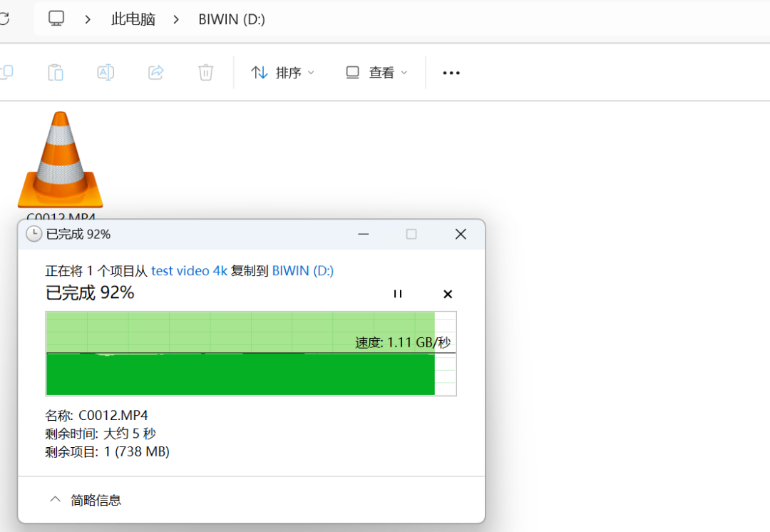The width and height of the screenshot is (770, 532).
Task: Go to 此电脑 in the breadcrumb
Action: [x=133, y=19]
